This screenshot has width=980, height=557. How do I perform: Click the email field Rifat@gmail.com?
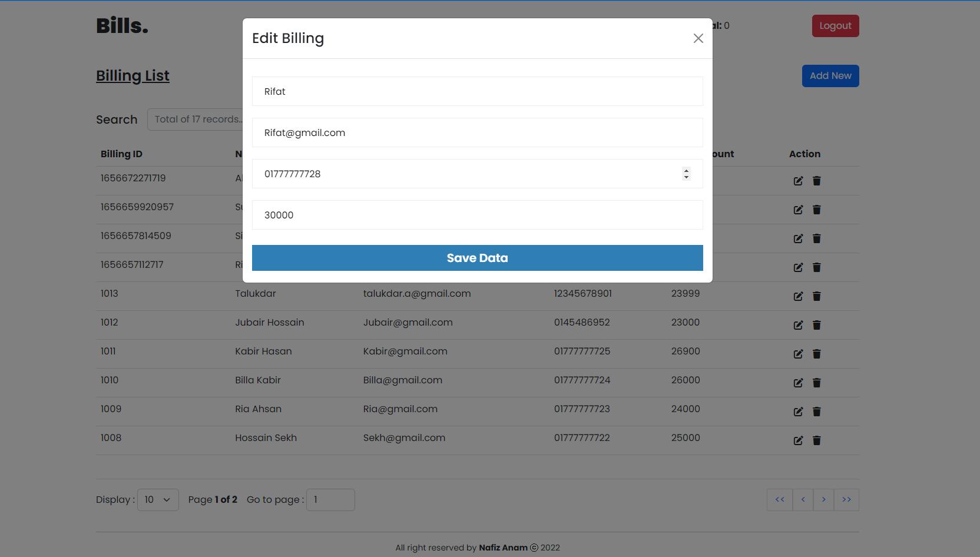(x=478, y=132)
